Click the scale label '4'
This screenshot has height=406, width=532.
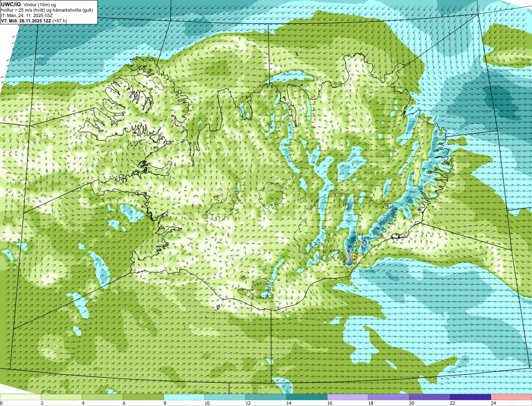(x=83, y=403)
